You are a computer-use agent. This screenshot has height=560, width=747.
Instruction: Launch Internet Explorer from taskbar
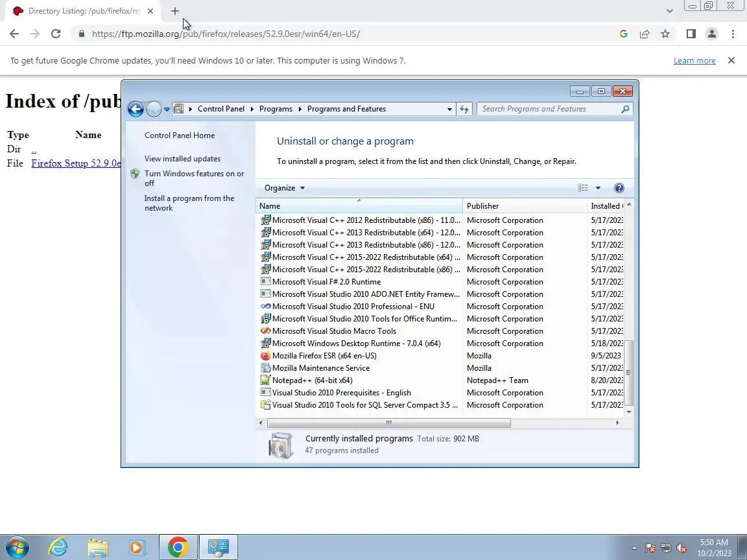point(58,547)
